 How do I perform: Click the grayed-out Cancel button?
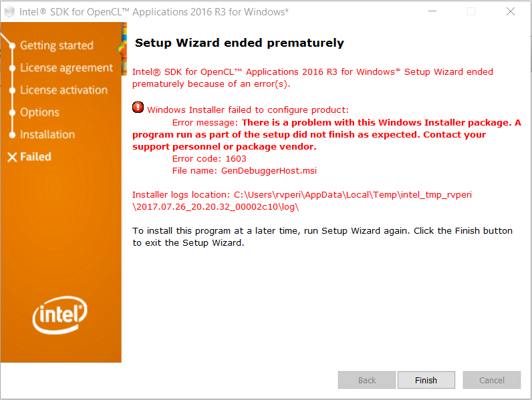[x=492, y=380]
